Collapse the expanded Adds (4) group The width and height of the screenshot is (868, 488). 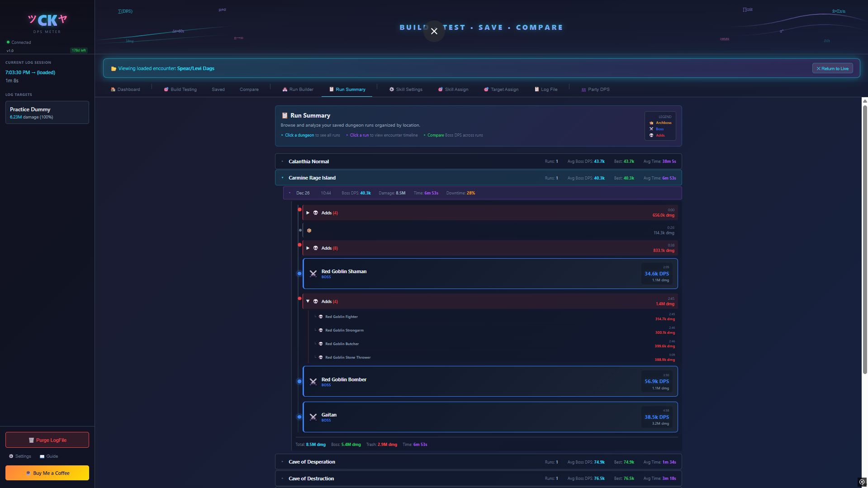point(308,301)
